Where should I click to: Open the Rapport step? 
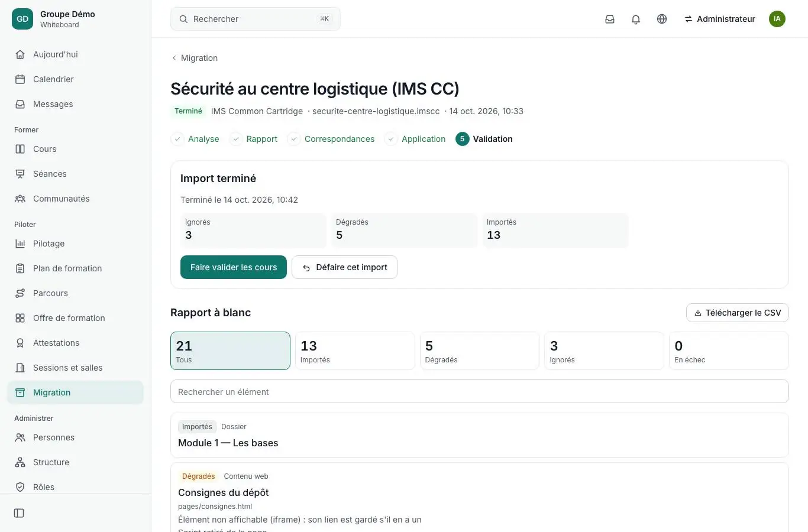click(x=254, y=139)
